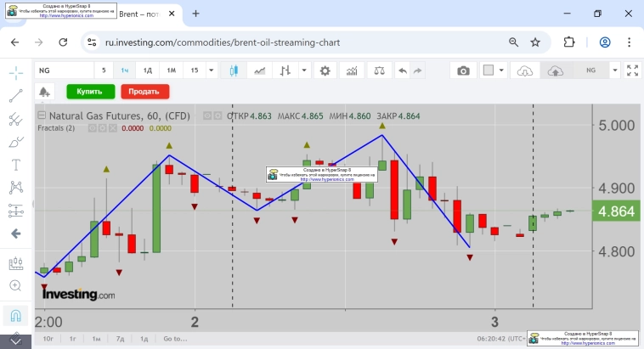Screen dimensions: 644x349
Task: Select the 1ч hourly interval
Action: (125, 71)
